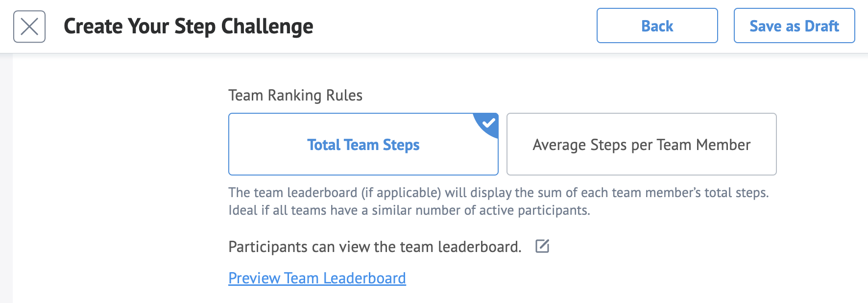Change the participant leaderboard visibility setting via edit icon
Viewport: 868px width, 303px height.
(x=542, y=246)
